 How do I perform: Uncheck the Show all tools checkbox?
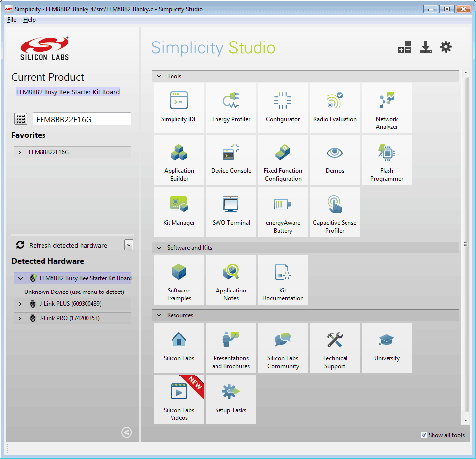(424, 435)
